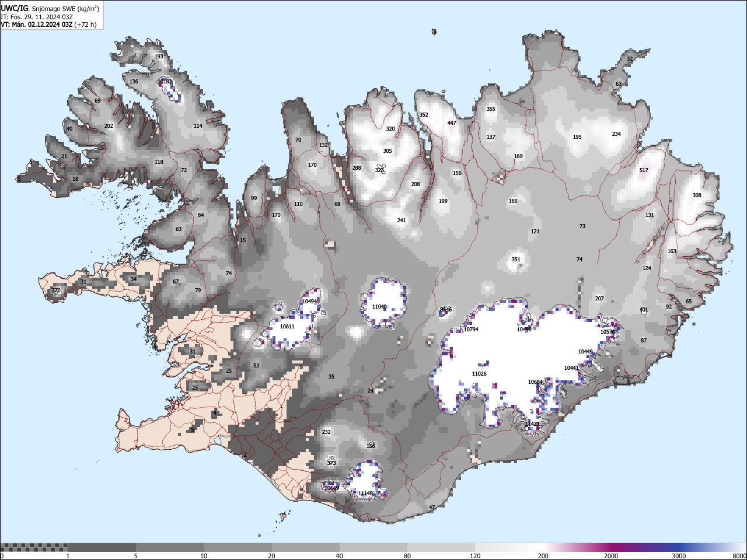Screen dimensions: 747x560
Task: Click the map value '373'
Action: pos(331,463)
